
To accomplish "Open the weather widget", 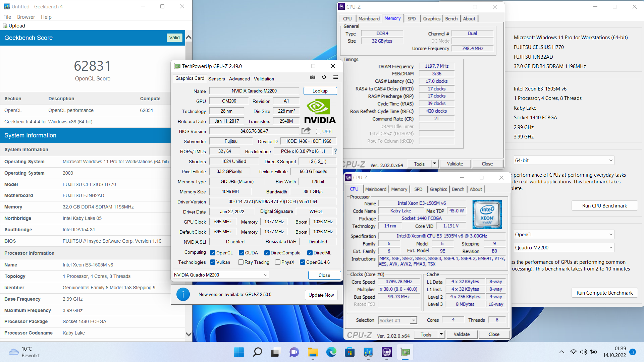I will click(24, 352).
